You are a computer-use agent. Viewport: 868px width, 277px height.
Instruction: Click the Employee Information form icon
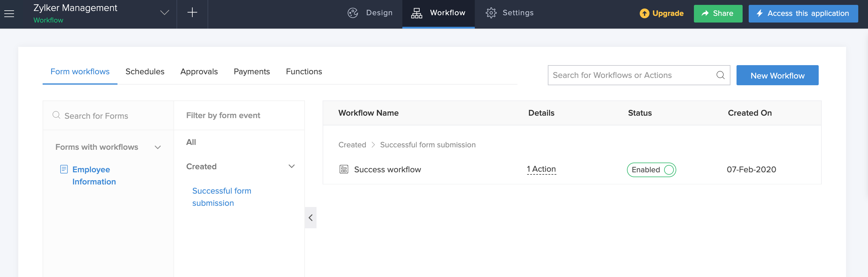[64, 169]
